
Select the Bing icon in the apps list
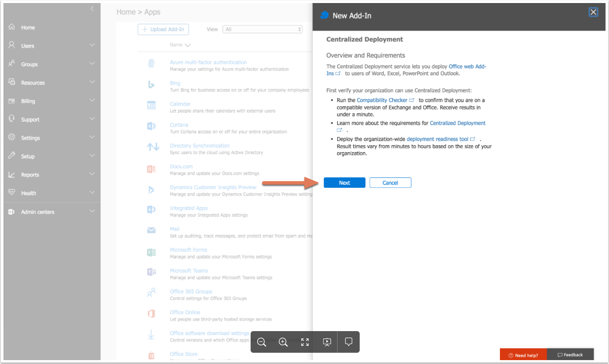click(151, 85)
